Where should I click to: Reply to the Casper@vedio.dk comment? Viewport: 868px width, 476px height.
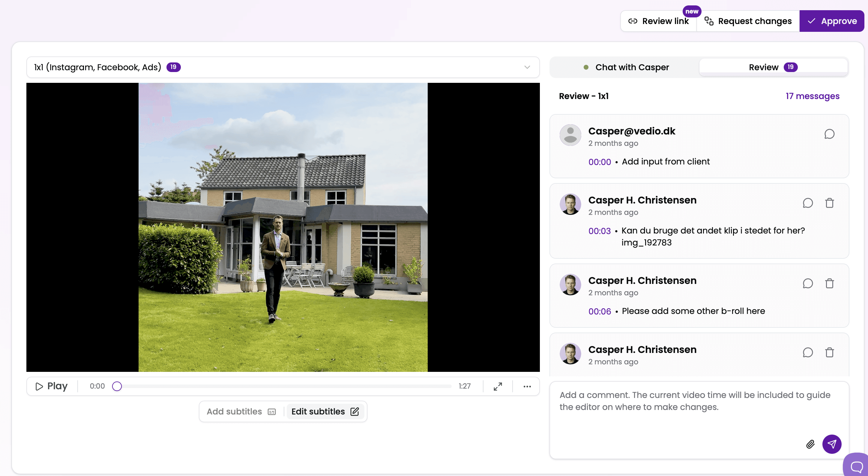coord(829,134)
